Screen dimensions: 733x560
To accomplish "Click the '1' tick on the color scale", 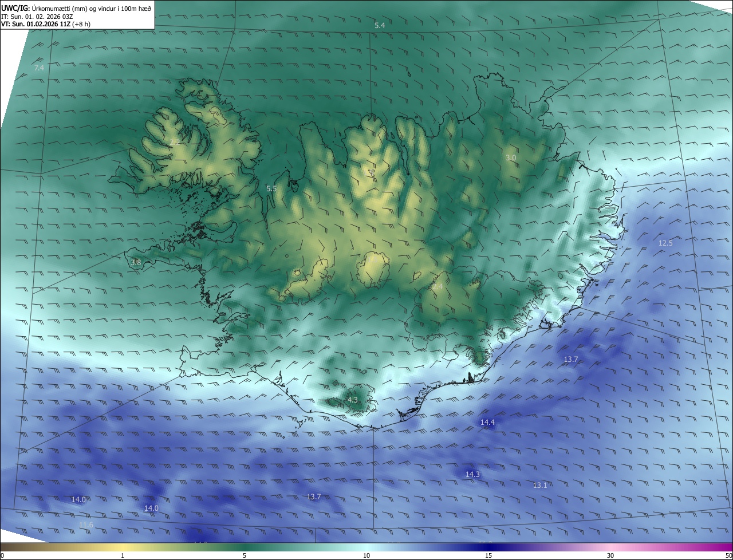I will tap(123, 555).
